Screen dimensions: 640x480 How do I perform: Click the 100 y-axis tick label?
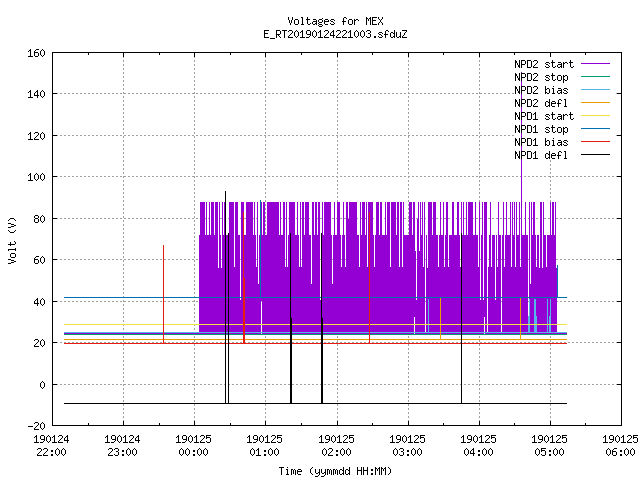tap(36, 177)
